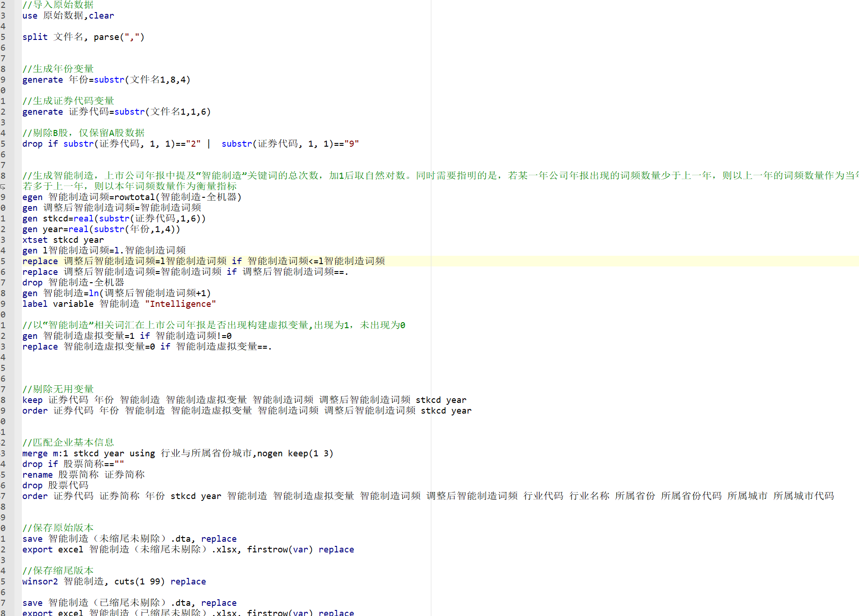Select the comment "//剔除无用变量"

click(58, 389)
